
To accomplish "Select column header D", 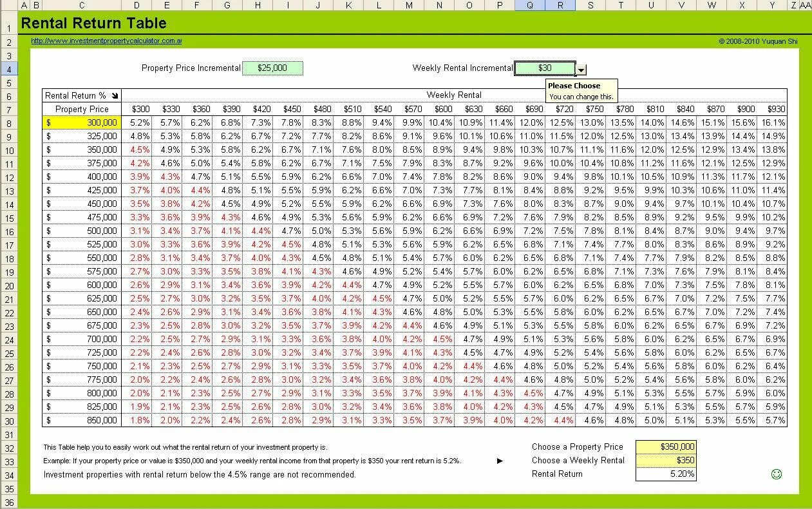I will pyautogui.click(x=137, y=5).
